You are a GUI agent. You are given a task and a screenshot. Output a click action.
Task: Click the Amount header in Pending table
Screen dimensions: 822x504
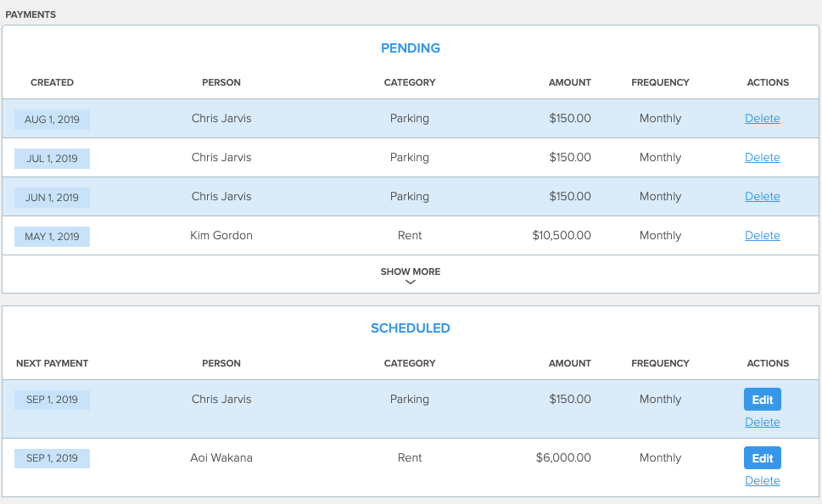[570, 82]
